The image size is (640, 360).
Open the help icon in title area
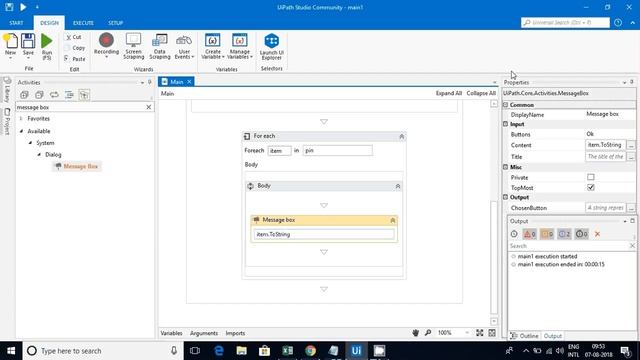[618, 22]
